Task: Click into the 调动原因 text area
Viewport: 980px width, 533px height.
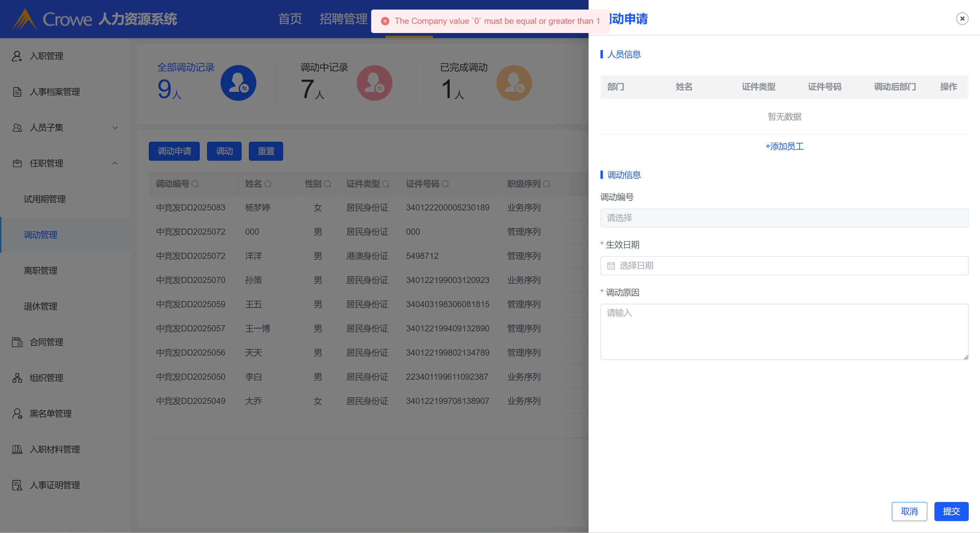Action: tap(784, 332)
